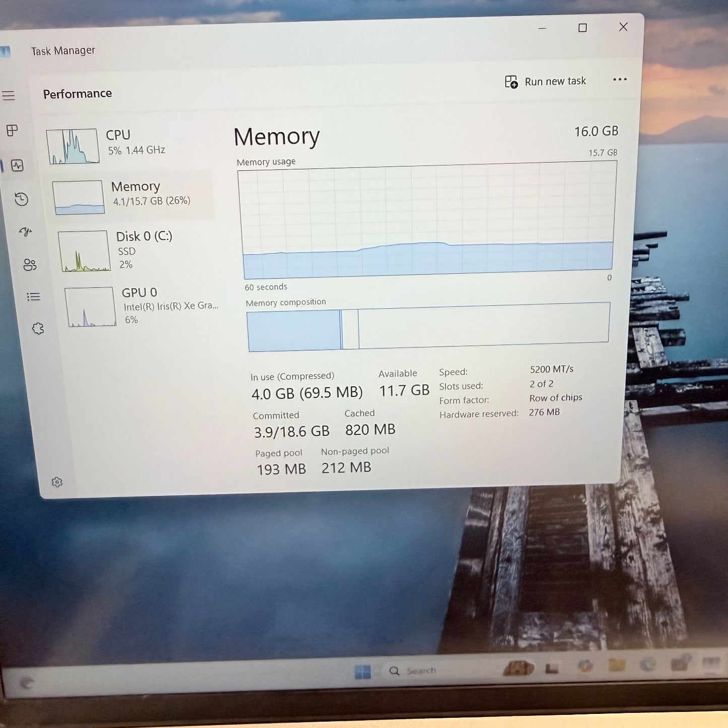Image resolution: width=728 pixels, height=728 pixels.
Task: Select the Performance icon in the sidebar
Action: (x=18, y=166)
